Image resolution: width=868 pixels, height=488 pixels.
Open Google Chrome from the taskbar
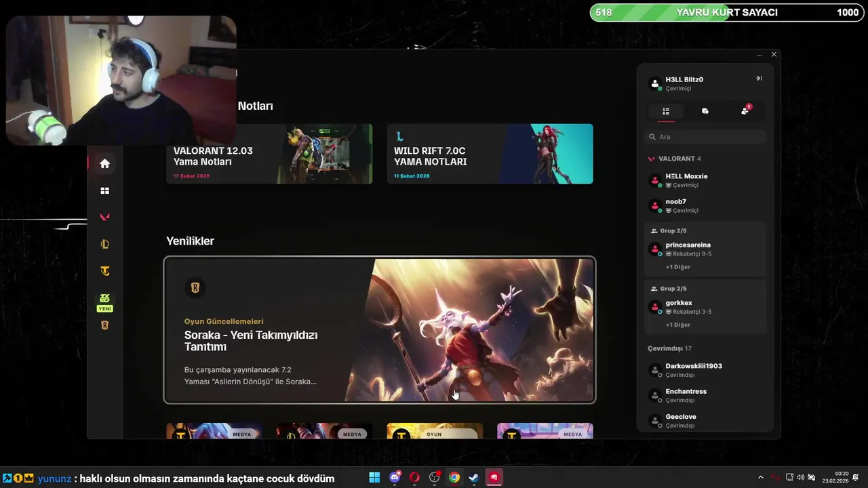coord(454,478)
